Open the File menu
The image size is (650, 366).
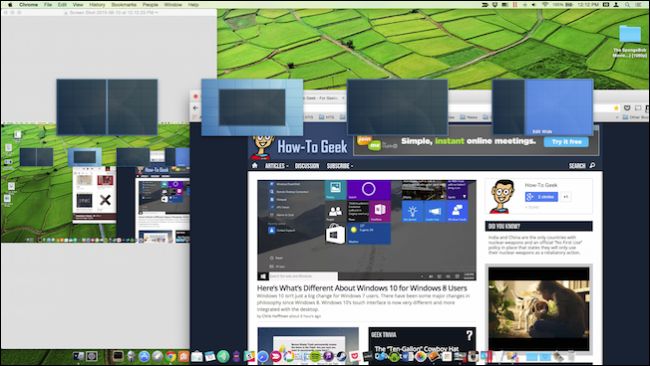click(48, 5)
